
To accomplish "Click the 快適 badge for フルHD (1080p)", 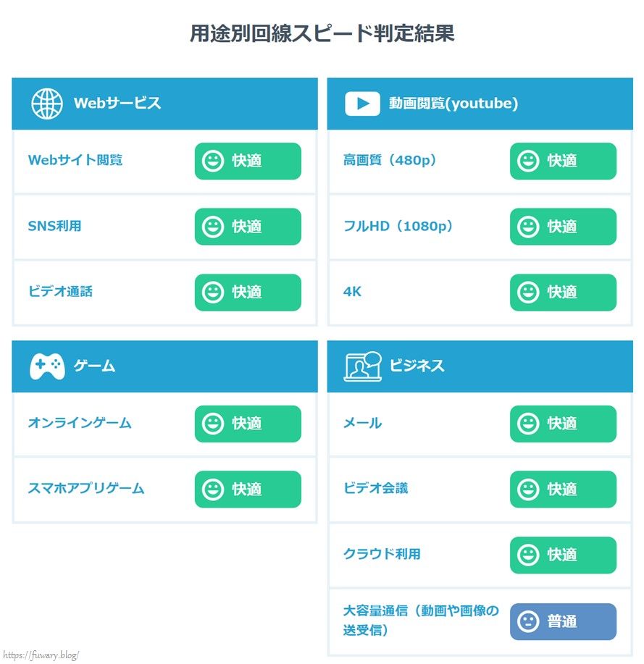I will [x=563, y=227].
